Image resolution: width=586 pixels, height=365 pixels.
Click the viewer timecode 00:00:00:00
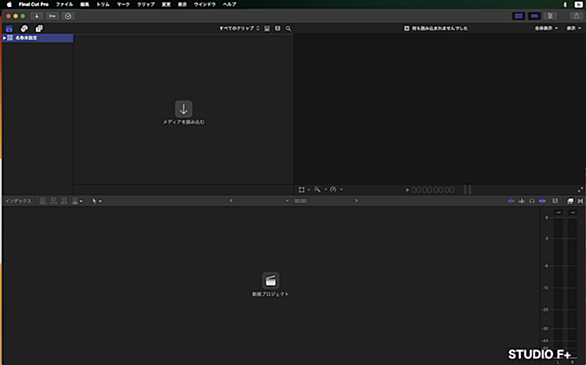[x=433, y=190]
